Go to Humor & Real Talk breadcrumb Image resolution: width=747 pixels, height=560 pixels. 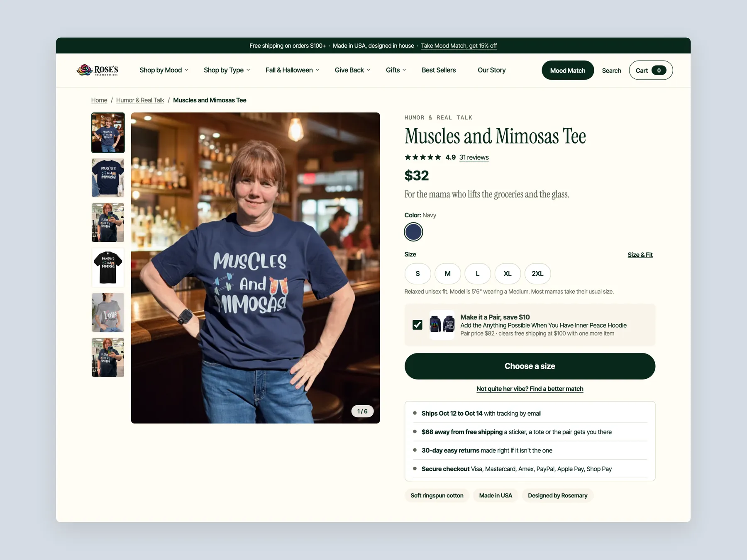140,100
